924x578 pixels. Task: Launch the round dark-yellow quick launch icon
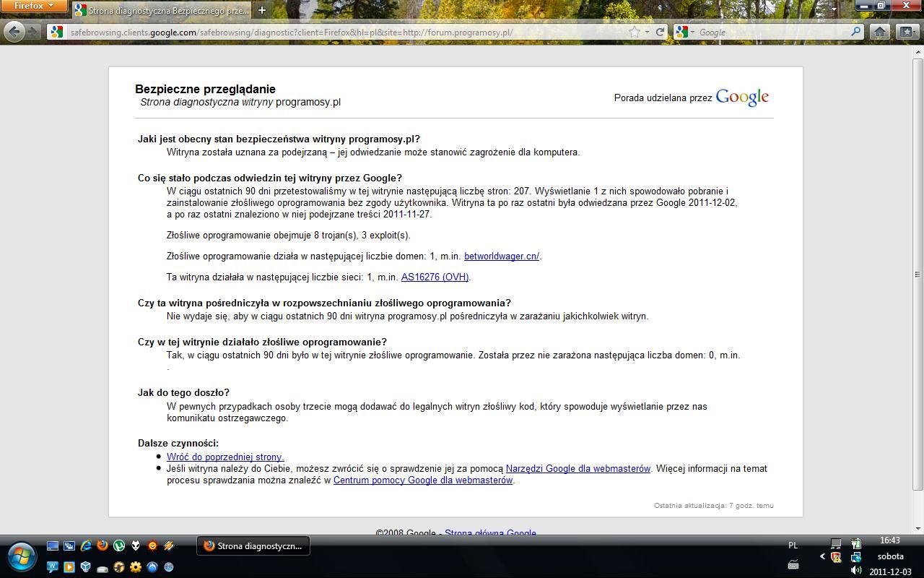pyautogui.click(x=119, y=567)
